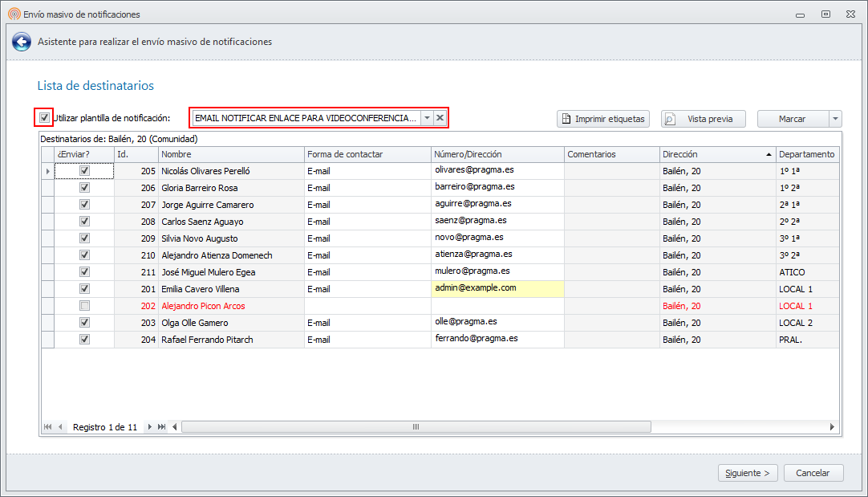Select the PRAL. department cell
This screenshot has width=868, height=497.
point(807,339)
